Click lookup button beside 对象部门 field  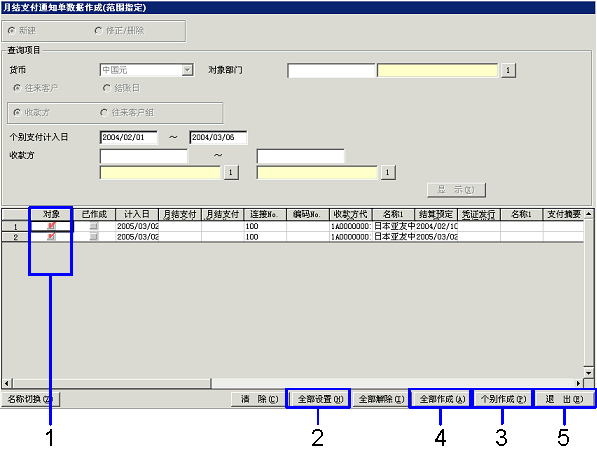[508, 70]
